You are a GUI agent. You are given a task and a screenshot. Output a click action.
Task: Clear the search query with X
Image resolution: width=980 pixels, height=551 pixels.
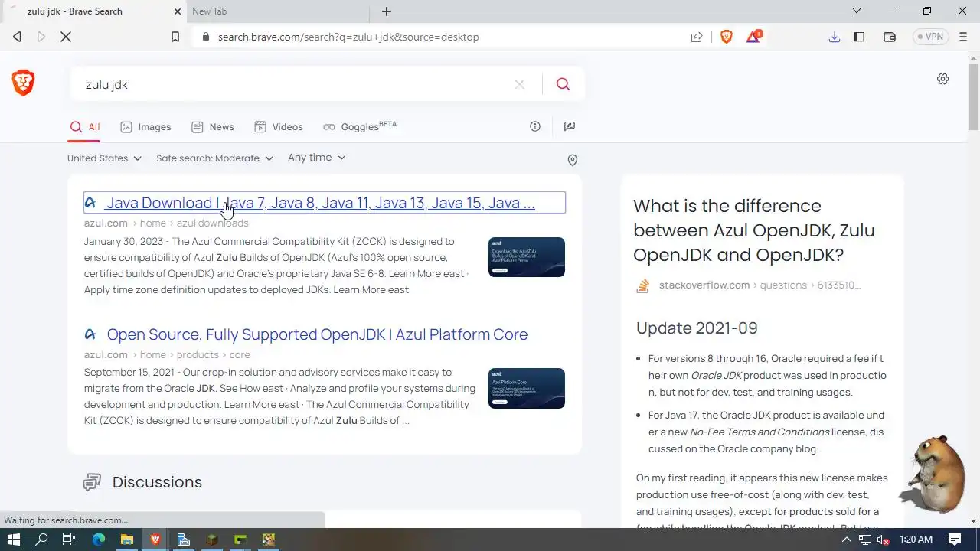[519, 84]
